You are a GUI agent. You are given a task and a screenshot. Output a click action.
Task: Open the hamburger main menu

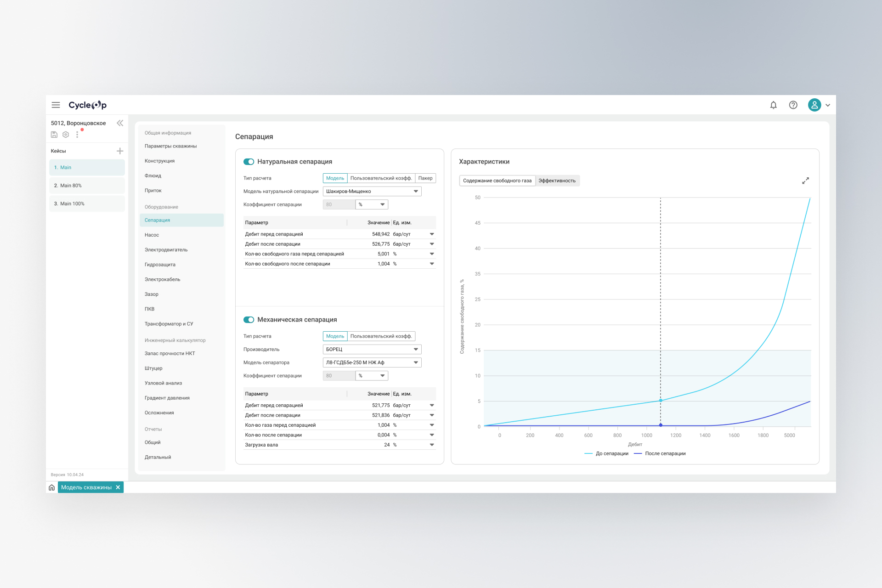pos(56,105)
